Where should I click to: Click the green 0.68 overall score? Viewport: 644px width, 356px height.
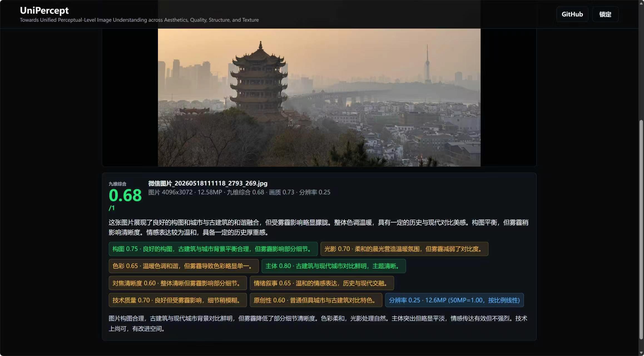click(x=125, y=195)
